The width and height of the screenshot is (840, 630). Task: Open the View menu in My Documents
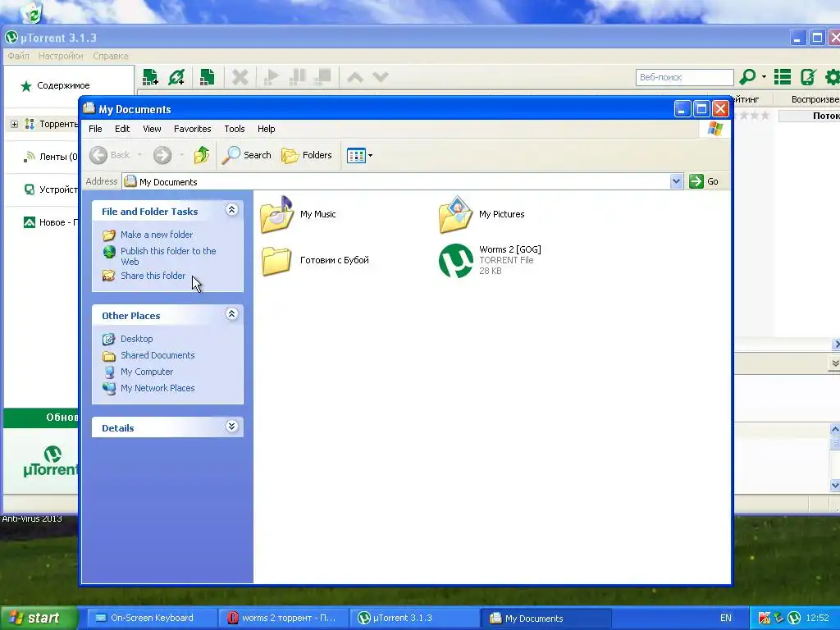152,129
